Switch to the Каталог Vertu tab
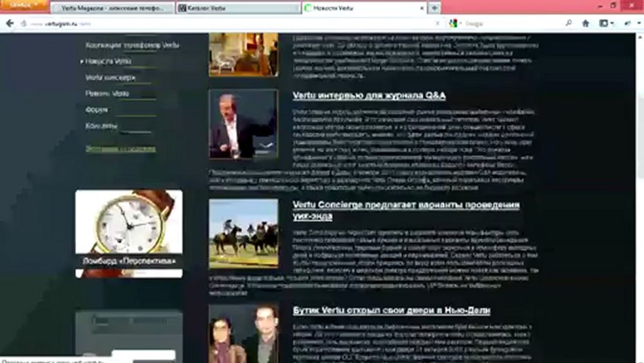 [238, 9]
